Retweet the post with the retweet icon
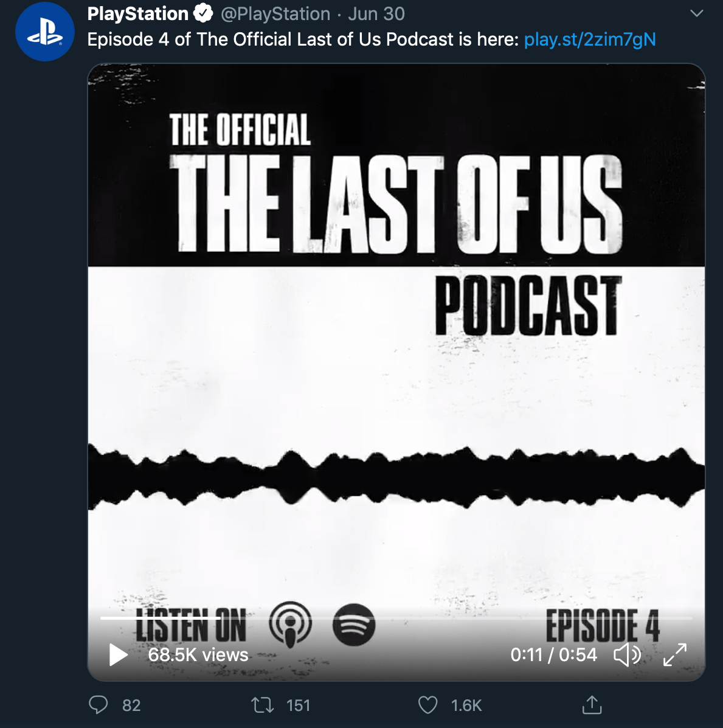Image resolution: width=723 pixels, height=728 pixels. coord(263,705)
